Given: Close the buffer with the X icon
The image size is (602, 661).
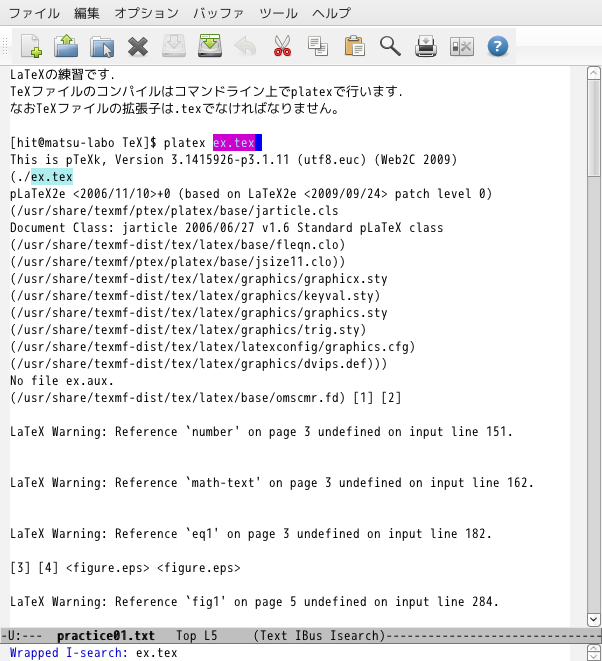Looking at the screenshot, I should [138, 46].
